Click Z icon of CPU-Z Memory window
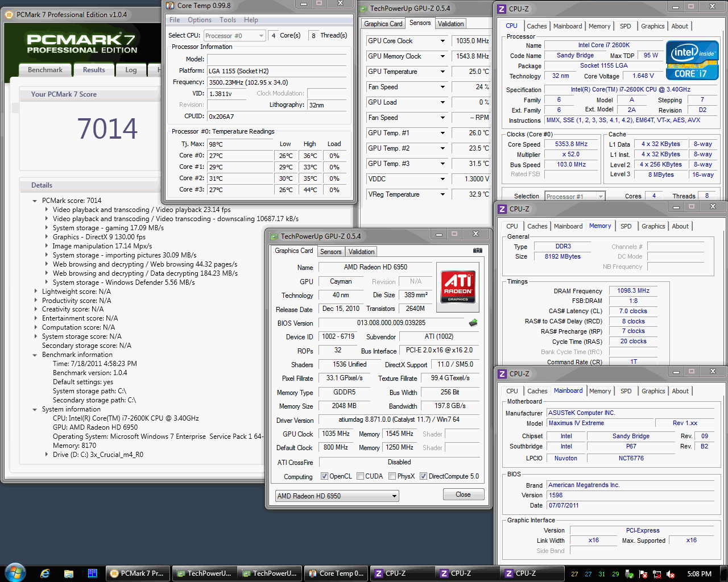The width and height of the screenshot is (728, 582). [502, 209]
